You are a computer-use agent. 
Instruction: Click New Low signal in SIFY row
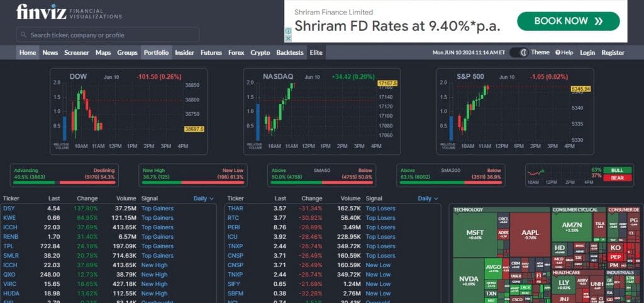coord(378,284)
